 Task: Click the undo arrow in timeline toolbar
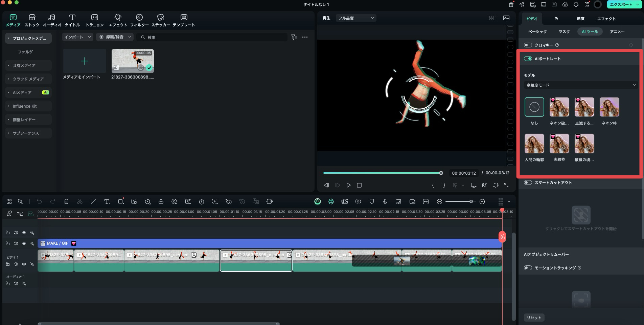pos(39,201)
